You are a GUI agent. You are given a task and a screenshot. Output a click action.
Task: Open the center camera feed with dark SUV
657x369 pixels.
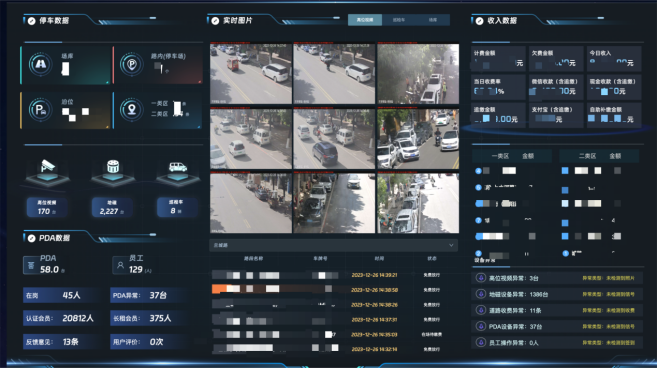point(334,139)
